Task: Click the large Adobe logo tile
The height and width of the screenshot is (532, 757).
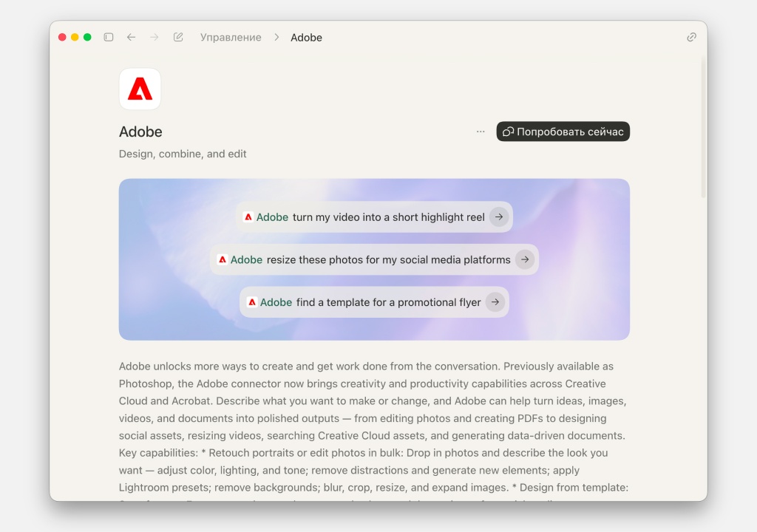Action: pos(140,89)
